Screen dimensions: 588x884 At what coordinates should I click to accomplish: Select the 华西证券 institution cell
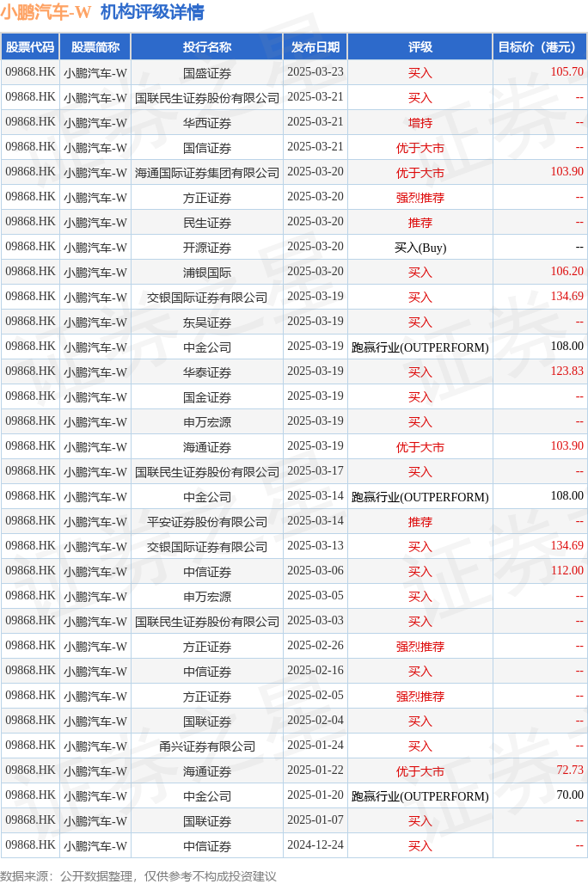(207, 122)
